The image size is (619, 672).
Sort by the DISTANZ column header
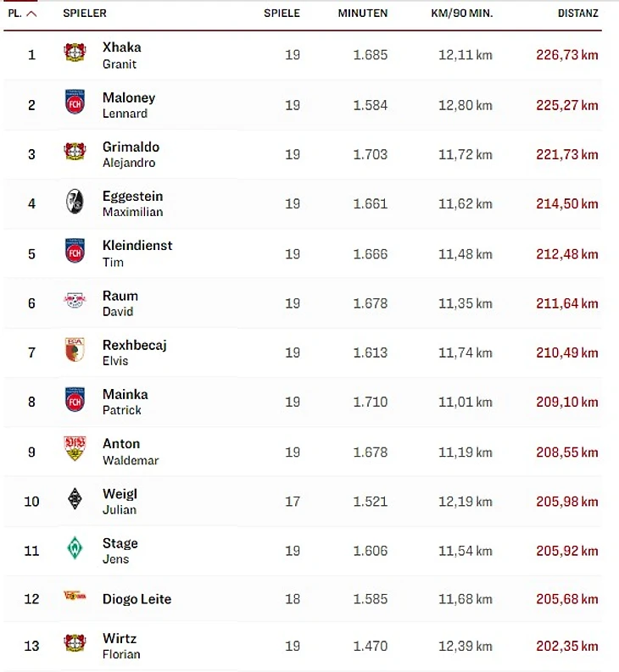[x=577, y=14]
